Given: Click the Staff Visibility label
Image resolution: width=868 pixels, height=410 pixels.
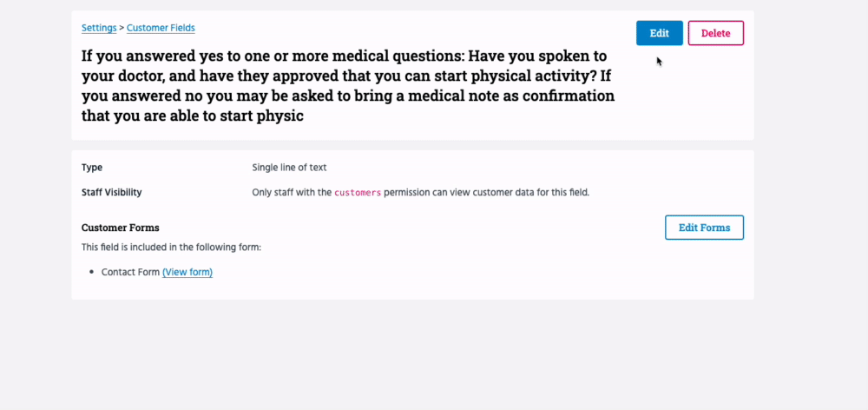Looking at the screenshot, I should tap(111, 192).
